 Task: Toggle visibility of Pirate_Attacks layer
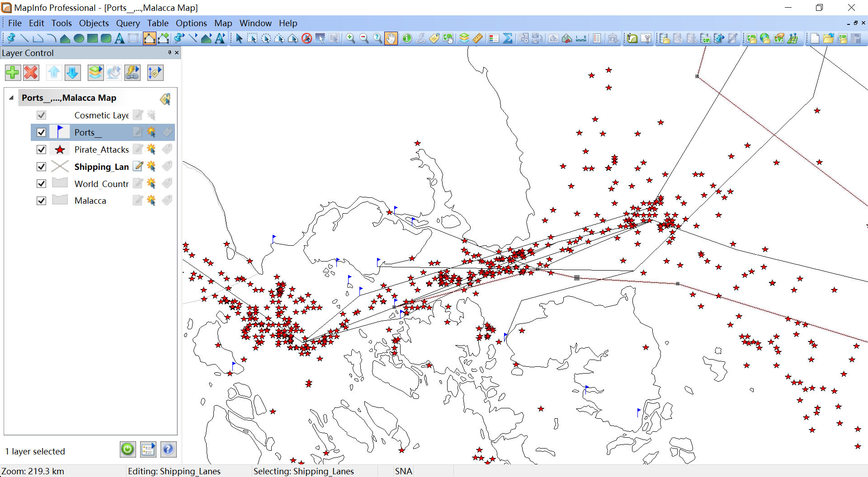41,150
